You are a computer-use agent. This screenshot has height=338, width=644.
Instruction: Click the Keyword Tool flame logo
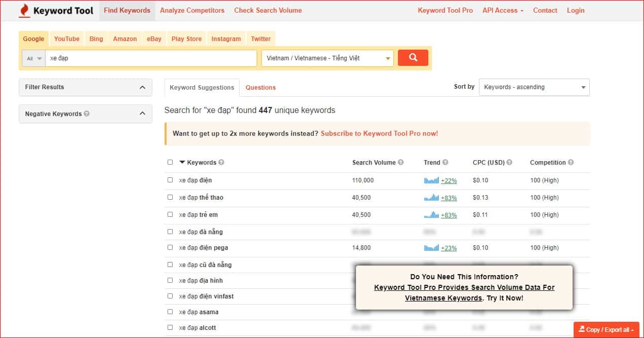pos(24,11)
